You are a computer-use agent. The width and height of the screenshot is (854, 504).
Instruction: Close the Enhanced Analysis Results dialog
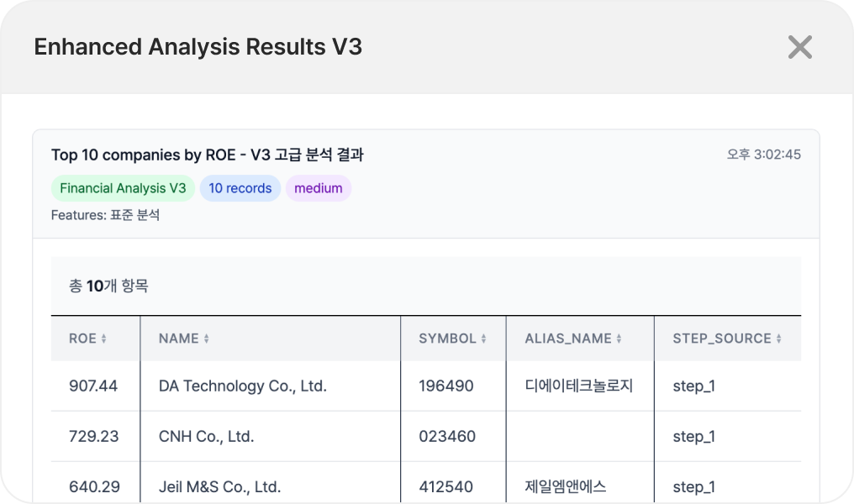(799, 47)
